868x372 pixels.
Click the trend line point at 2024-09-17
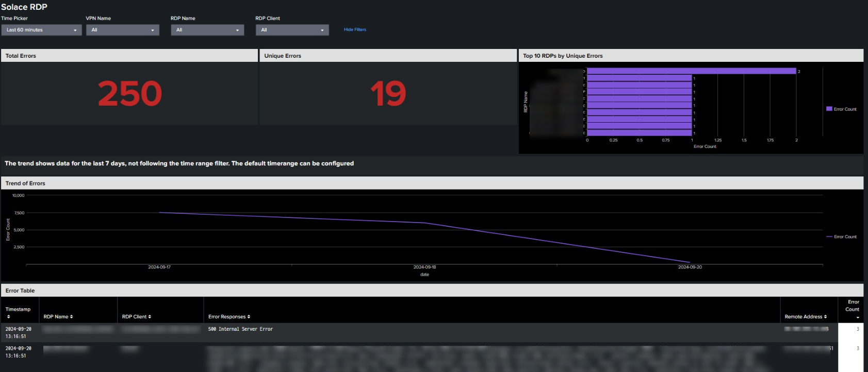coord(159,212)
